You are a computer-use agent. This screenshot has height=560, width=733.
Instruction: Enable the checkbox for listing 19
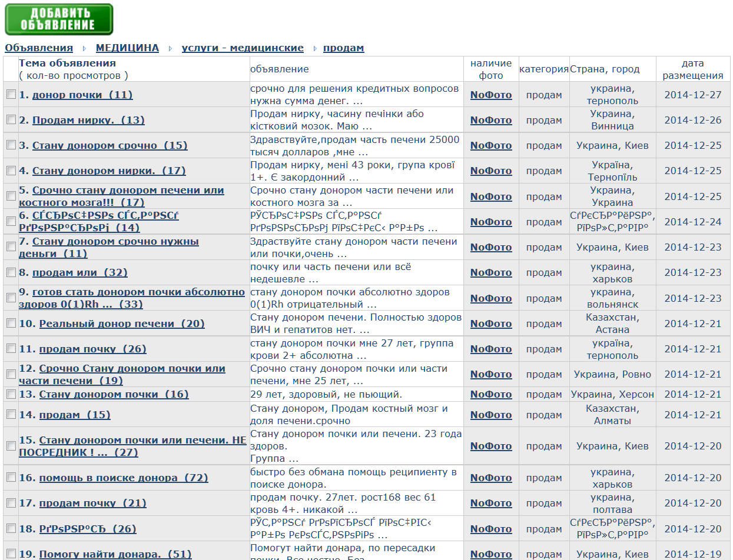click(x=11, y=554)
